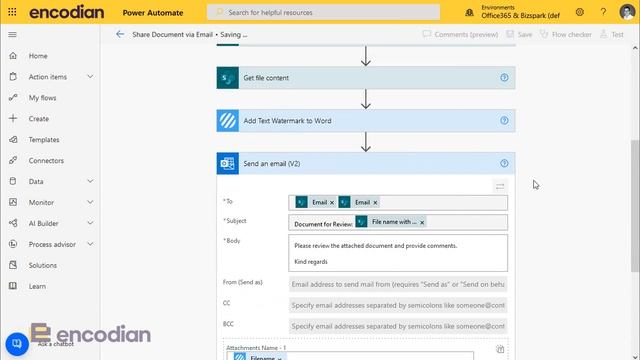The height and width of the screenshot is (360, 640).
Task: Click the Environments icon in header
Action: [469, 13]
